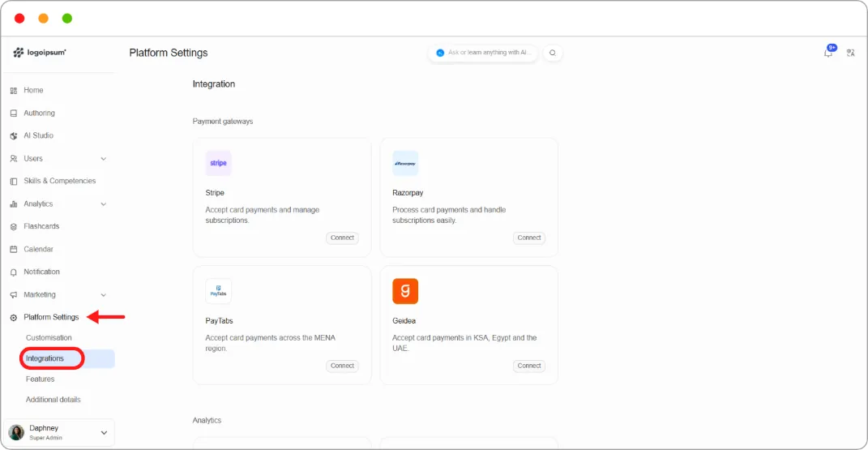Screen dimensions: 868x450
Task: Click the language translate icon
Action: (x=851, y=53)
